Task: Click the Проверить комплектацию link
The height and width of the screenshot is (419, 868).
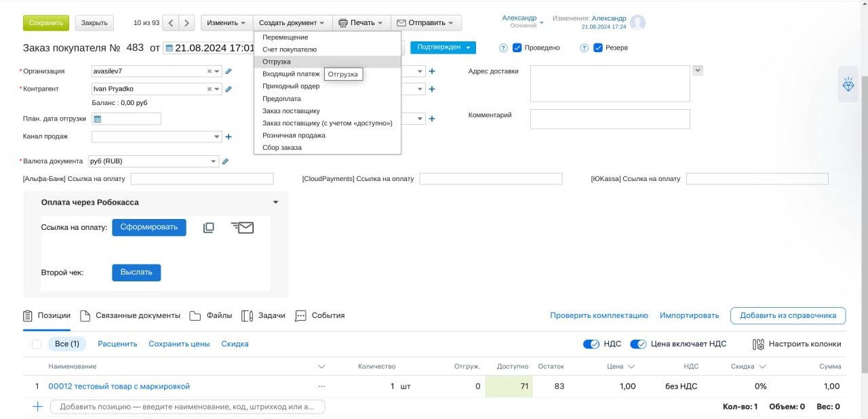Action: (x=599, y=315)
